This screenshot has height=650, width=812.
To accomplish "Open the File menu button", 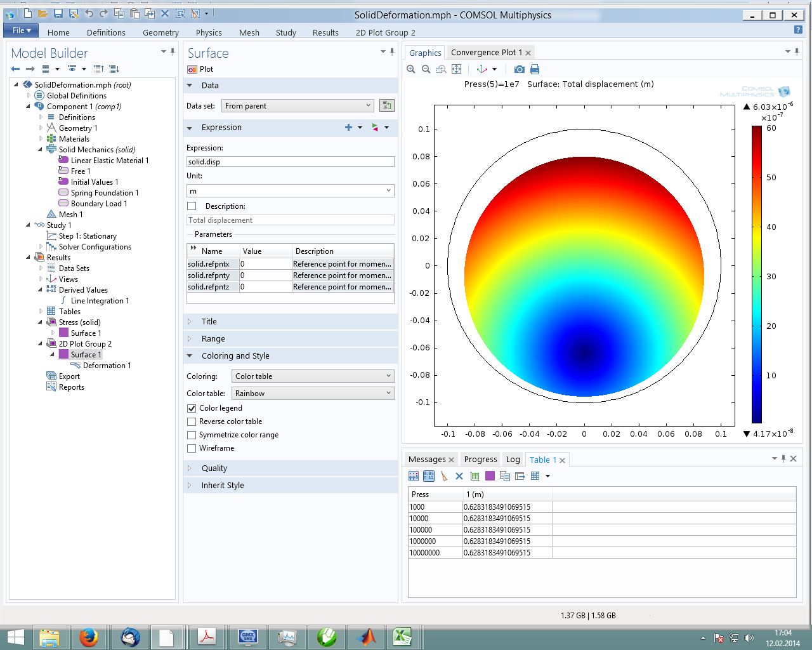I will [x=21, y=30].
